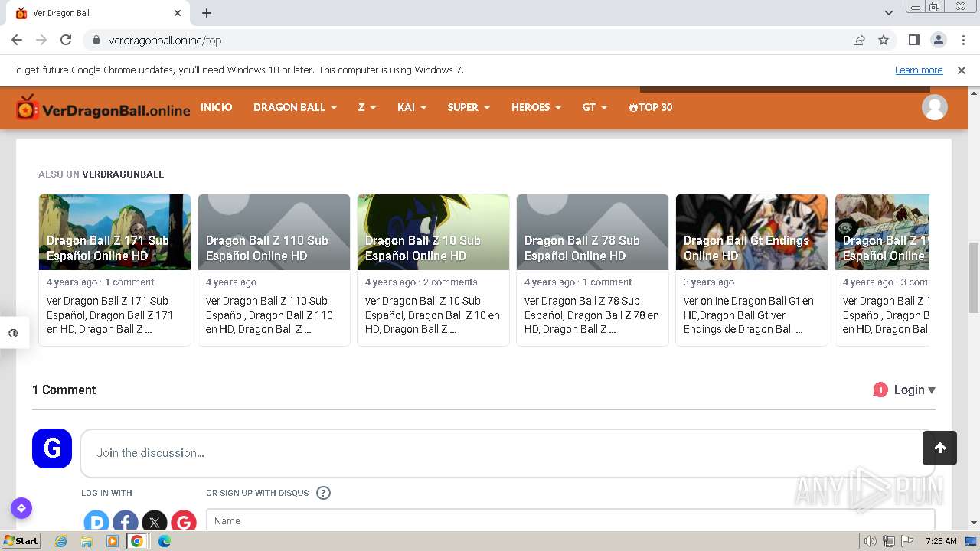Click the site user avatar icon
The height and width of the screenshot is (551, 980).
coord(934,107)
